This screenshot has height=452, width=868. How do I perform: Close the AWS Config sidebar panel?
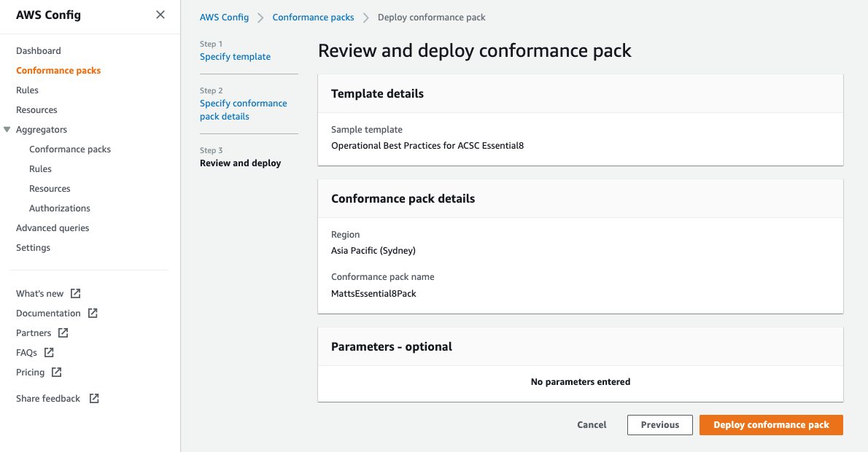(160, 15)
